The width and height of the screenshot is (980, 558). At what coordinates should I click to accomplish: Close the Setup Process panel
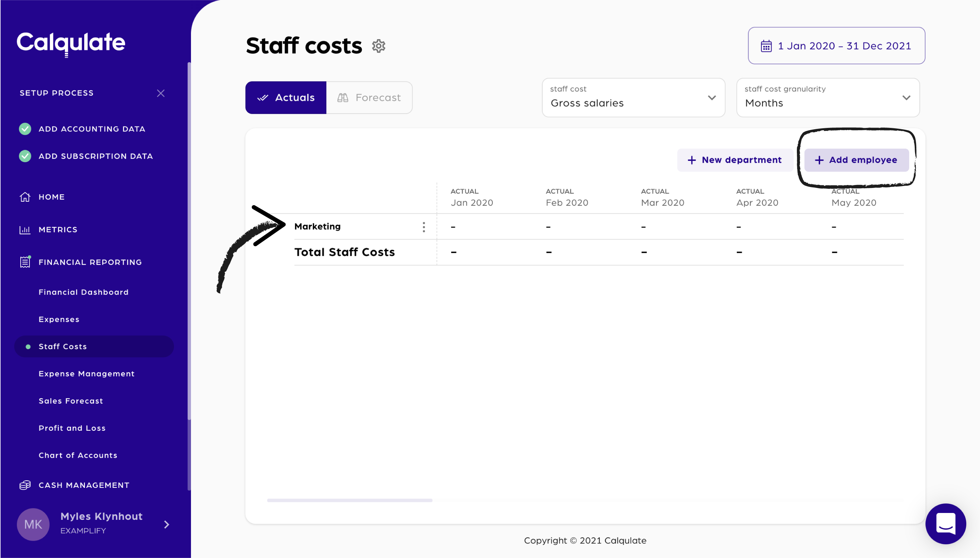pos(161,93)
